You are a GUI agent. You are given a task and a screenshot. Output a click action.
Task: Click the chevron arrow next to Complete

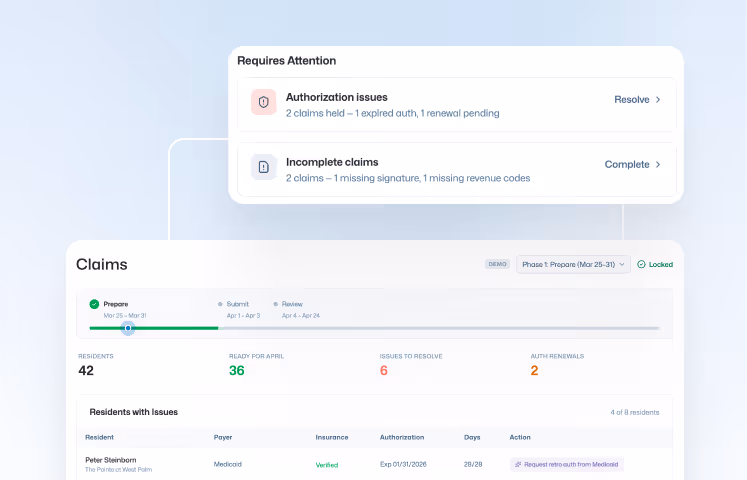[658, 164]
